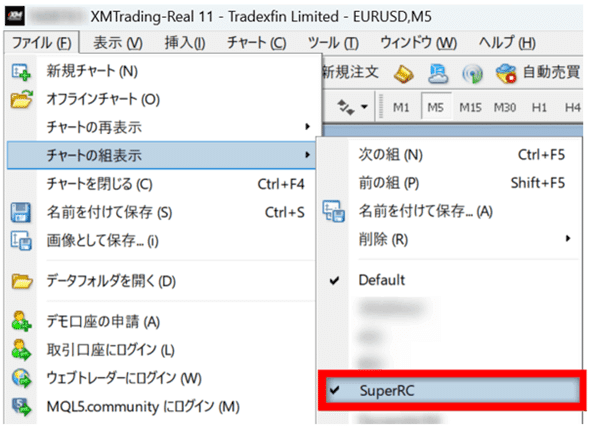The image size is (591, 427).
Task: Open the ヘルプ (H) menu
Action: point(507,43)
